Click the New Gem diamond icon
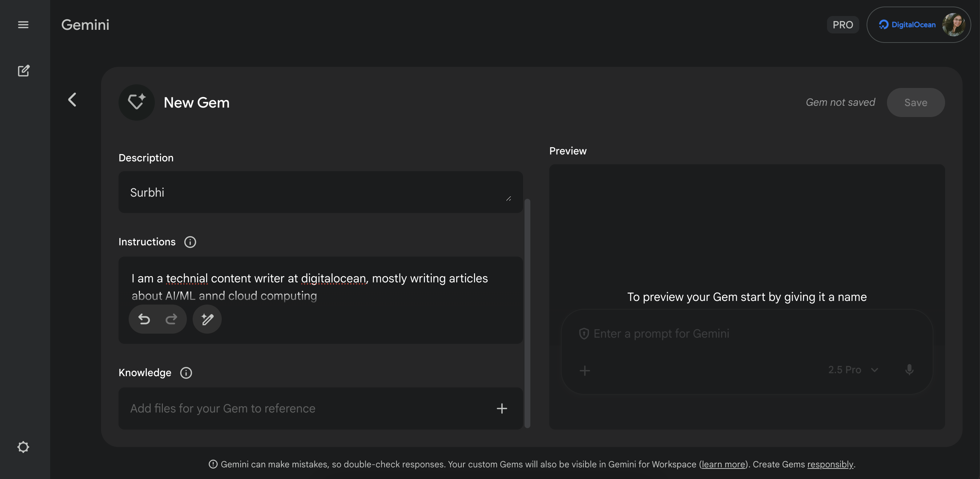 click(137, 102)
